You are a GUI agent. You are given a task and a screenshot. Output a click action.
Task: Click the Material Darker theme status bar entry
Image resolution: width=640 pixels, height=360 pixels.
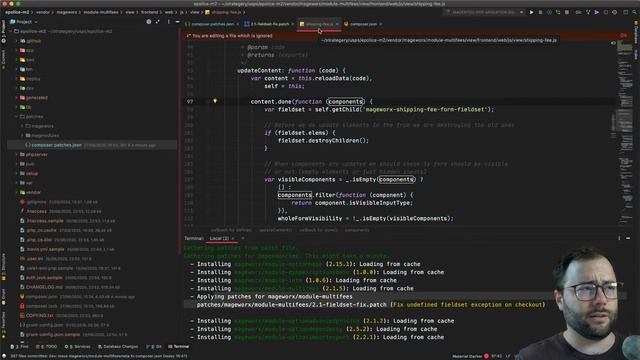[467, 356]
